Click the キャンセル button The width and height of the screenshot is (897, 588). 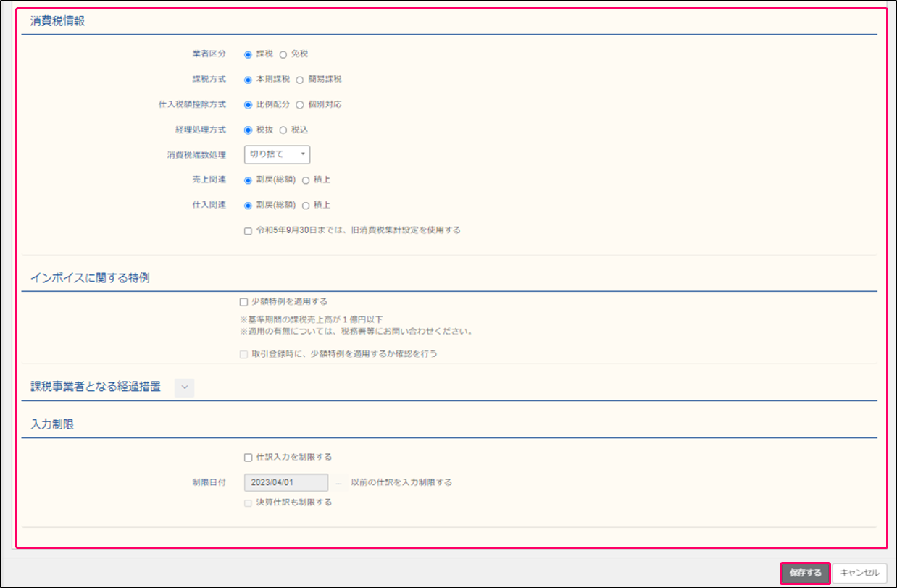(x=859, y=574)
